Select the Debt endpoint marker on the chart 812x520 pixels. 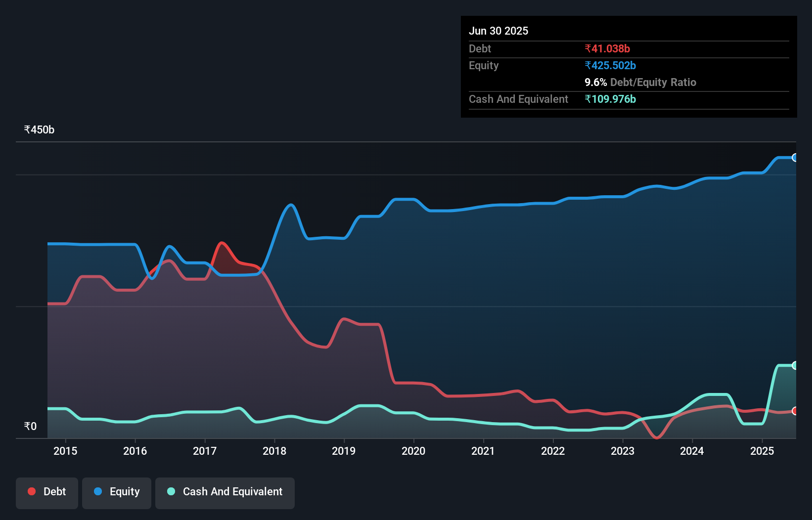(x=795, y=411)
